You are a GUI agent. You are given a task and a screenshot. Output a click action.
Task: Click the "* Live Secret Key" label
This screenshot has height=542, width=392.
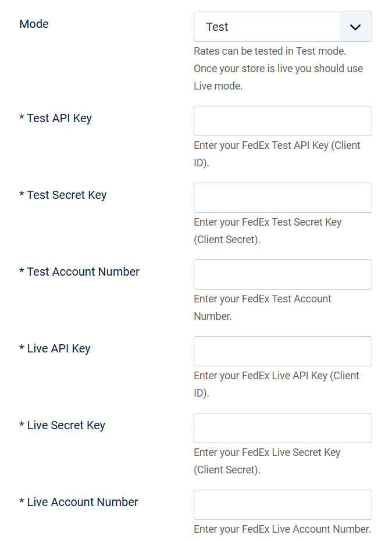[62, 426]
